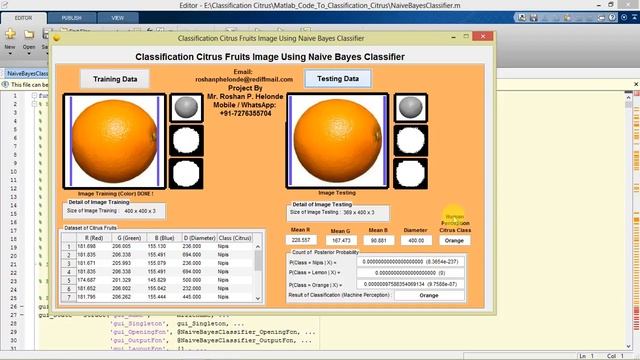Open the New dropdown arrow
The image size is (640, 360).
point(10,53)
